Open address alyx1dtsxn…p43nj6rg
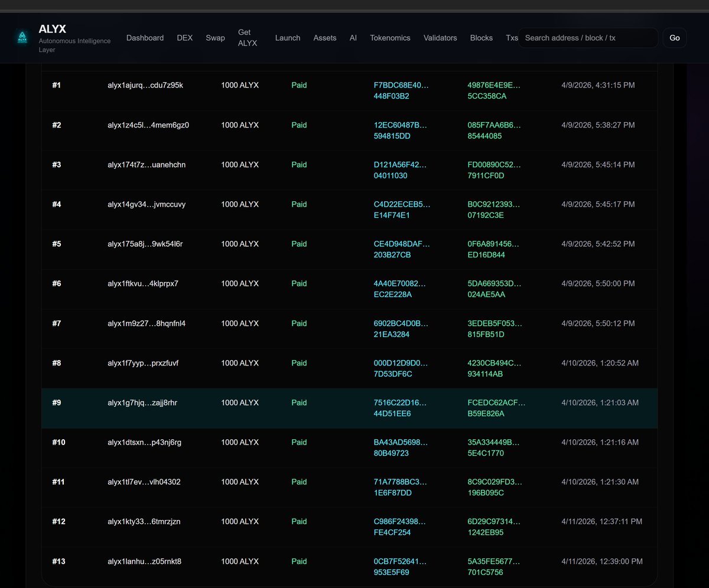 click(145, 442)
